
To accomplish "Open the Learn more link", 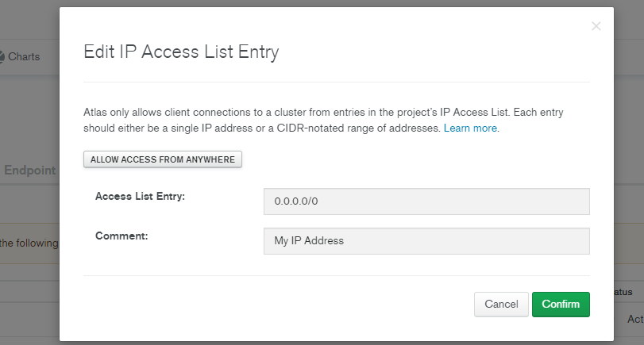I will [x=470, y=128].
